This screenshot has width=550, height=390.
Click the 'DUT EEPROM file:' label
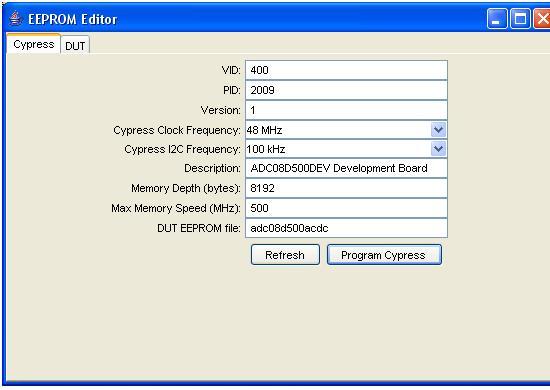[199, 228]
